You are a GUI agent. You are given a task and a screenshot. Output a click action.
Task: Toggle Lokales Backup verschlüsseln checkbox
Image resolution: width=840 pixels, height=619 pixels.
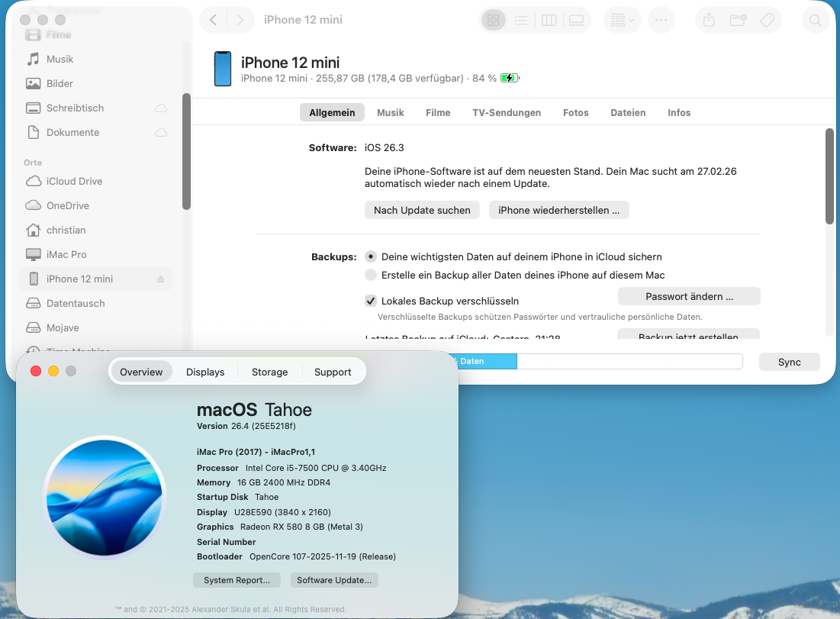tap(371, 301)
